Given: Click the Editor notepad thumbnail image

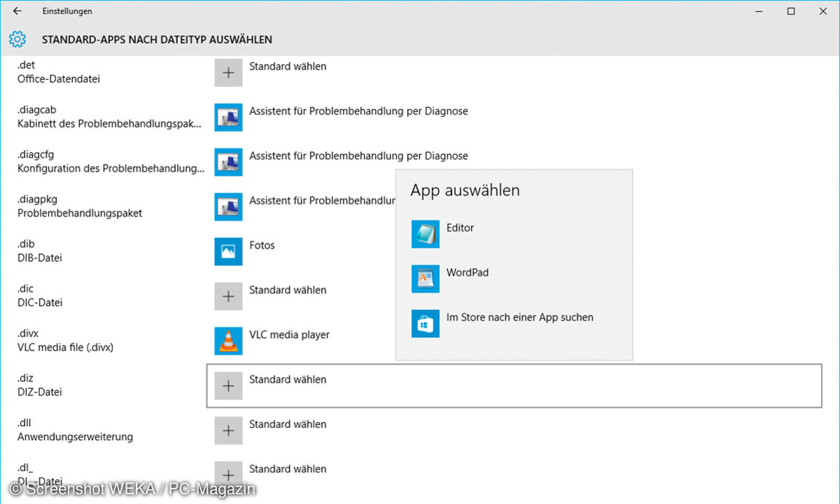Looking at the screenshot, I should click(425, 234).
